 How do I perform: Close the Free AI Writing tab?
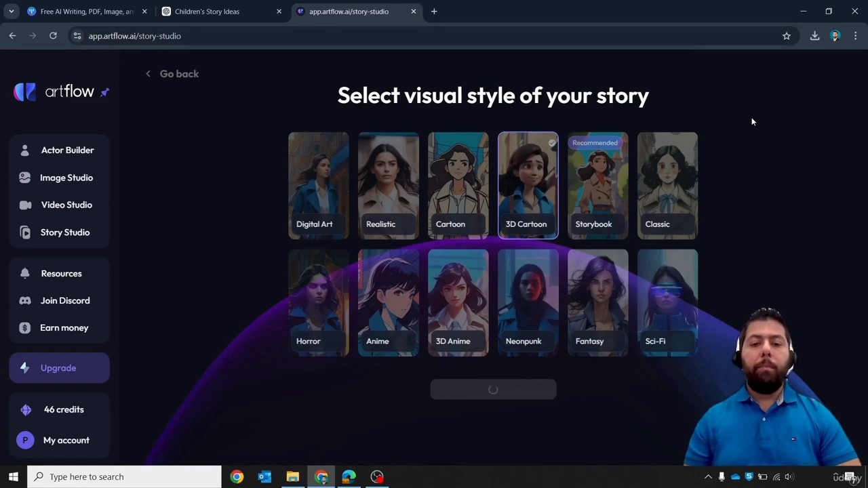pyautogui.click(x=144, y=12)
